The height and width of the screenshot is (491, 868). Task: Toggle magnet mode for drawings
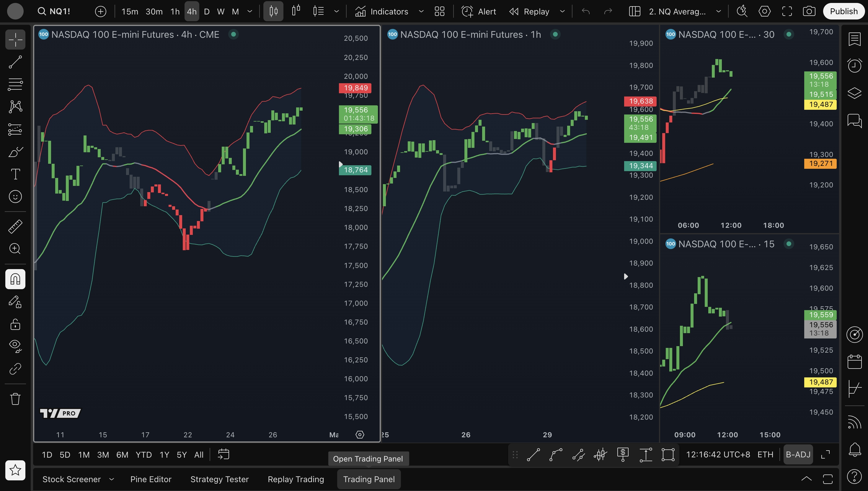coord(15,279)
